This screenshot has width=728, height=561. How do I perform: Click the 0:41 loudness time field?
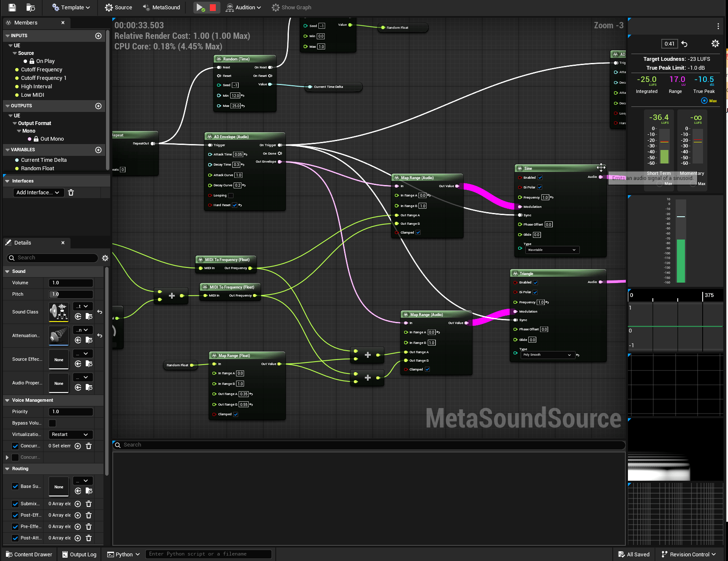point(669,44)
